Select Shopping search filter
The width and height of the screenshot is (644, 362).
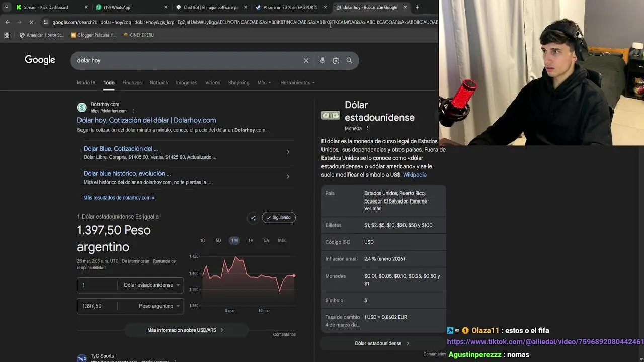[238, 83]
